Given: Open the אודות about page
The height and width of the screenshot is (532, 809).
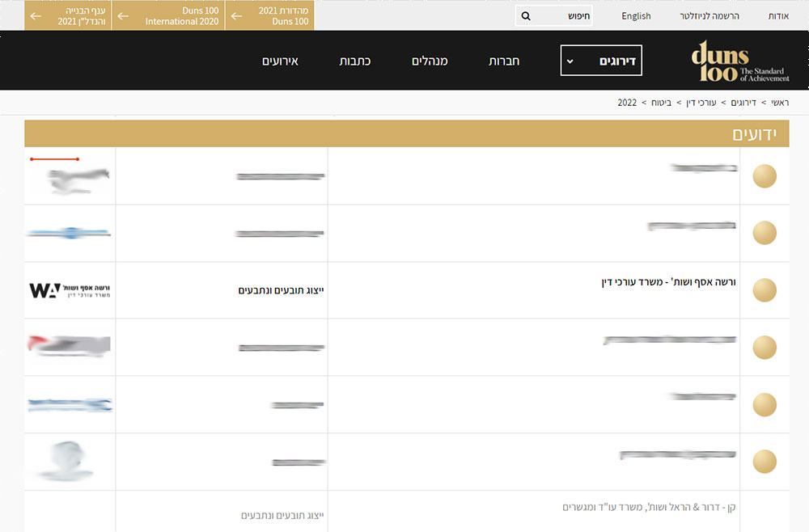Looking at the screenshot, I should [778, 16].
